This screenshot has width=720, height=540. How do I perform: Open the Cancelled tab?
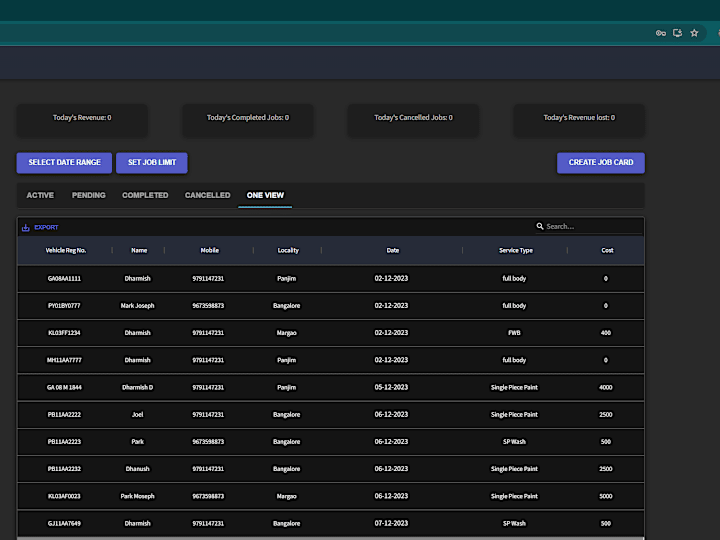click(208, 196)
